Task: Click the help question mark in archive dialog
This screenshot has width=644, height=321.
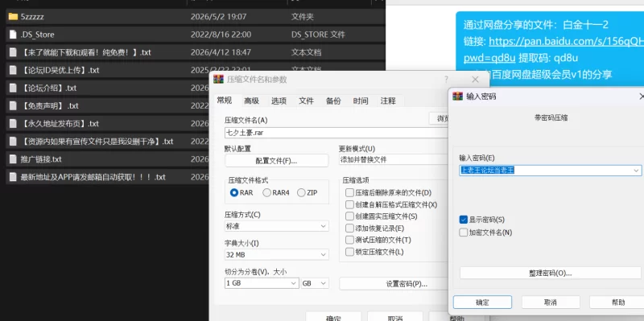Action: coord(446,79)
